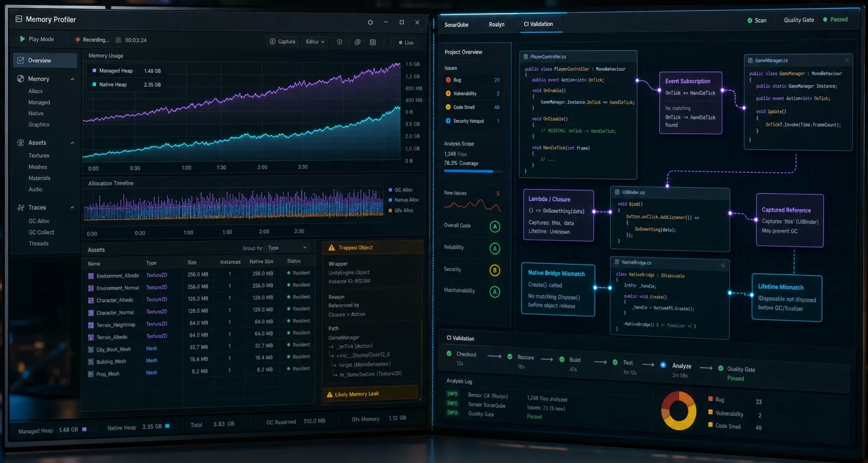Select the Traces section icon in sidebar
The height and width of the screenshot is (463, 868).
click(21, 208)
